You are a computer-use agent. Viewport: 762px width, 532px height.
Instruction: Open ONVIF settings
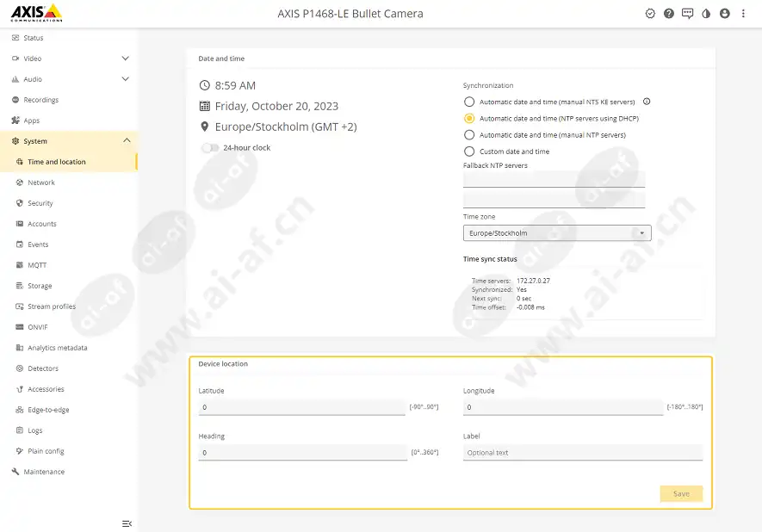69,327
